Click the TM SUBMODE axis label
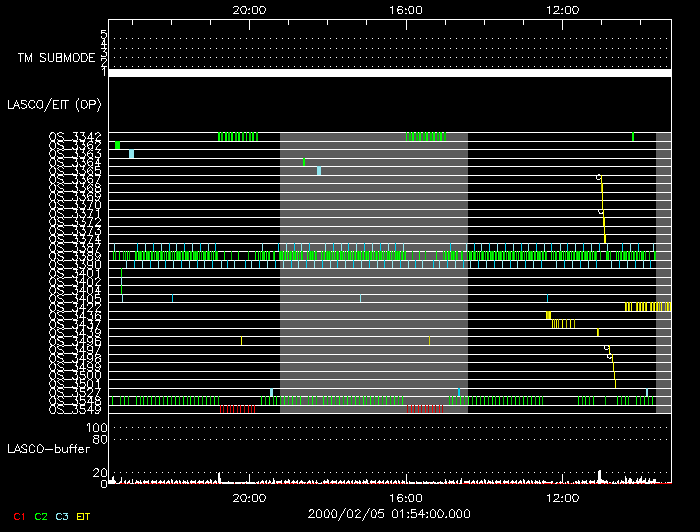 (56, 58)
